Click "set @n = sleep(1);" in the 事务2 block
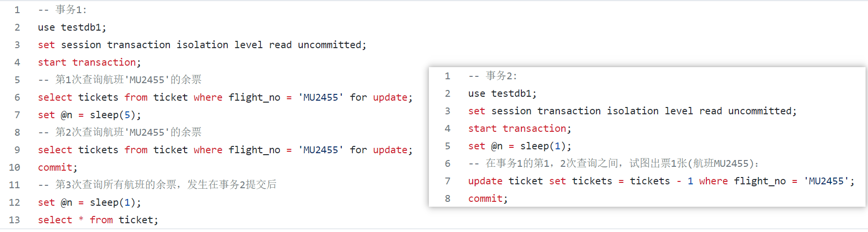The height and width of the screenshot is (232, 868). click(x=519, y=146)
